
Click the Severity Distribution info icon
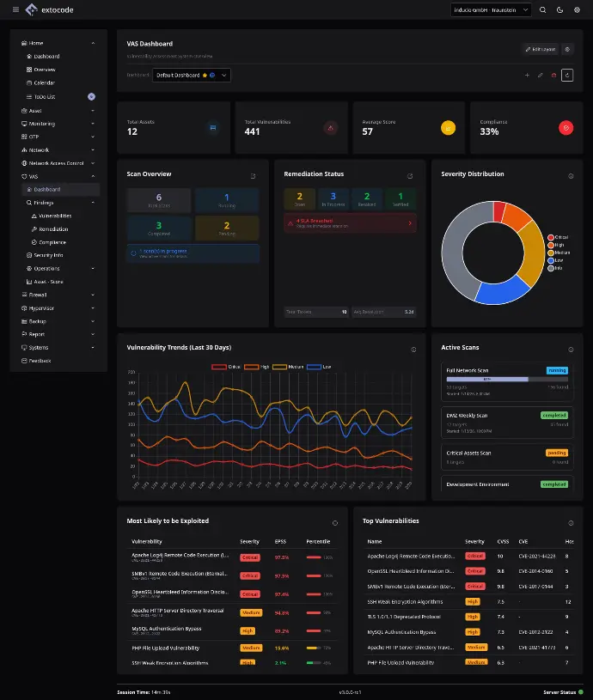(571, 175)
